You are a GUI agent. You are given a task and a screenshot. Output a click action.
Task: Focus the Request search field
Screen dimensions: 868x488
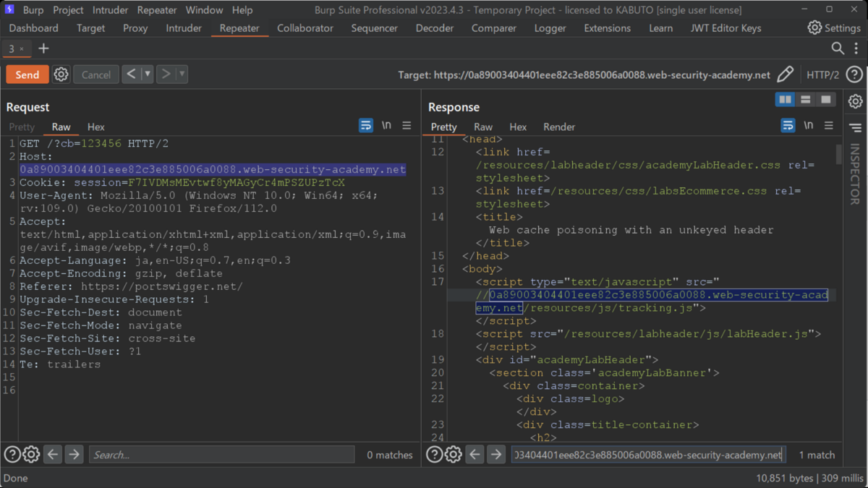coord(221,455)
